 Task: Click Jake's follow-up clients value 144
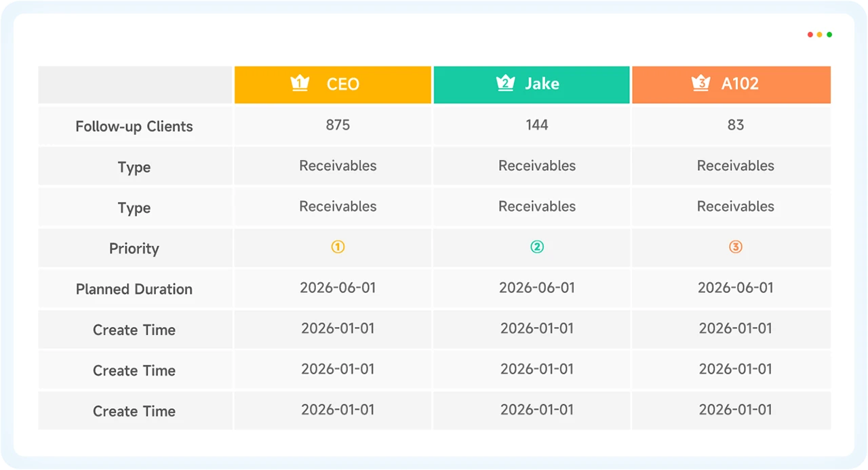tap(537, 125)
